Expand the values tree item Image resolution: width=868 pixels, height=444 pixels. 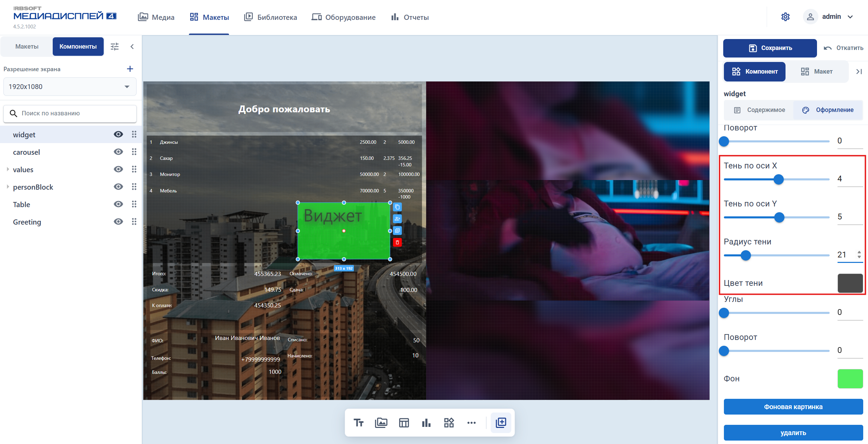tap(8, 169)
